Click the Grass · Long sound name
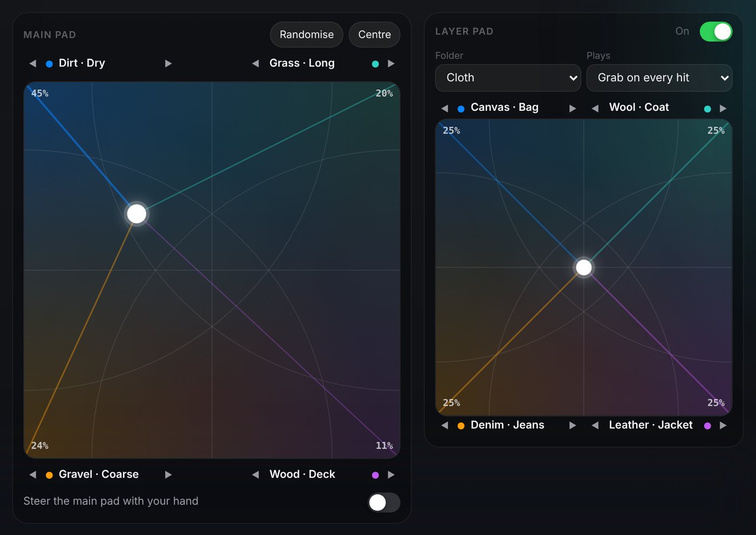Image resolution: width=756 pixels, height=535 pixels. pos(302,63)
